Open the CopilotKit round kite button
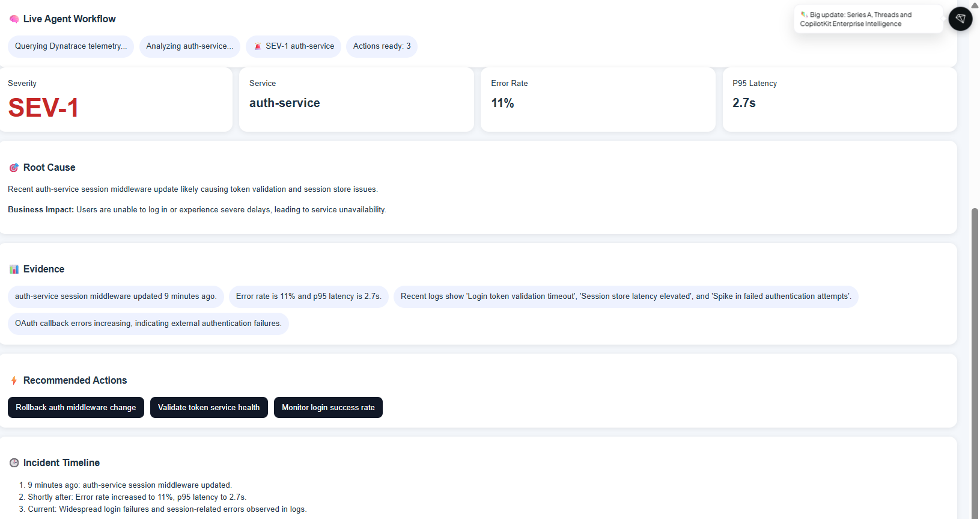This screenshot has height=519, width=980. pos(960,19)
